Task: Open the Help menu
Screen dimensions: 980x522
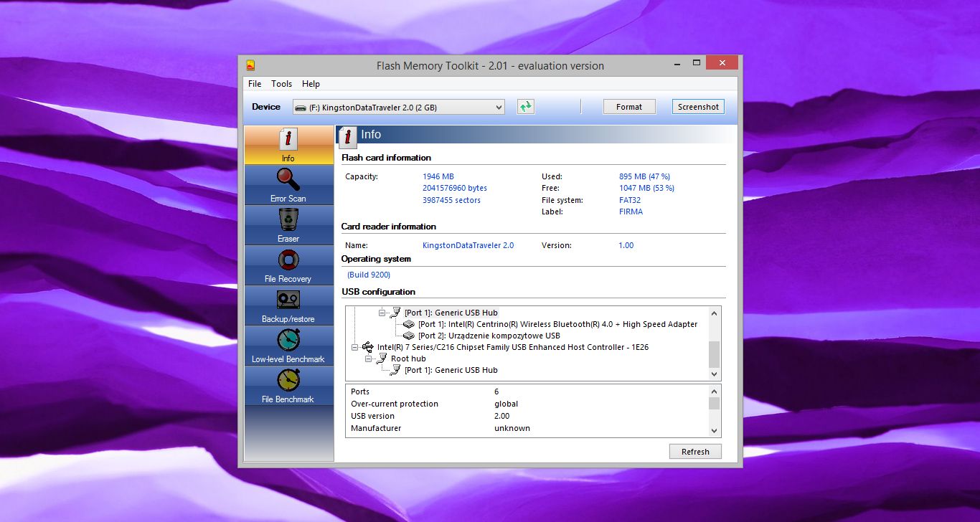Action: [x=311, y=84]
